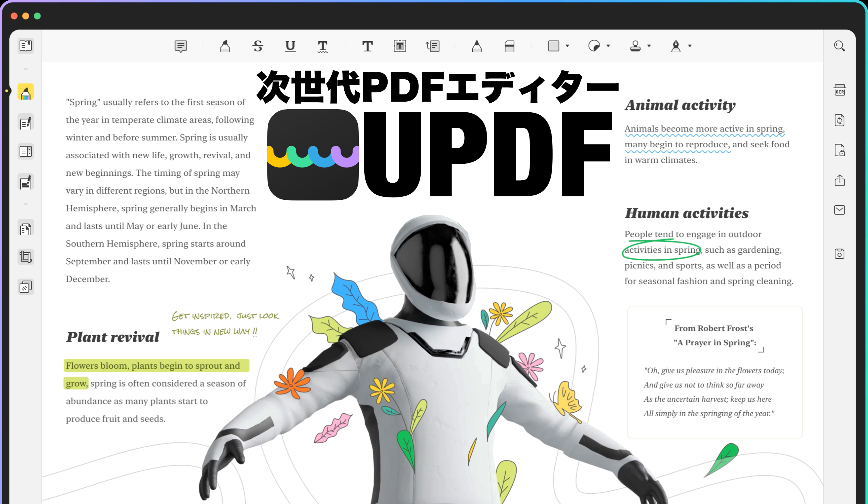Click the "Plant revival" heading
The height and width of the screenshot is (504, 868).
coord(113,337)
